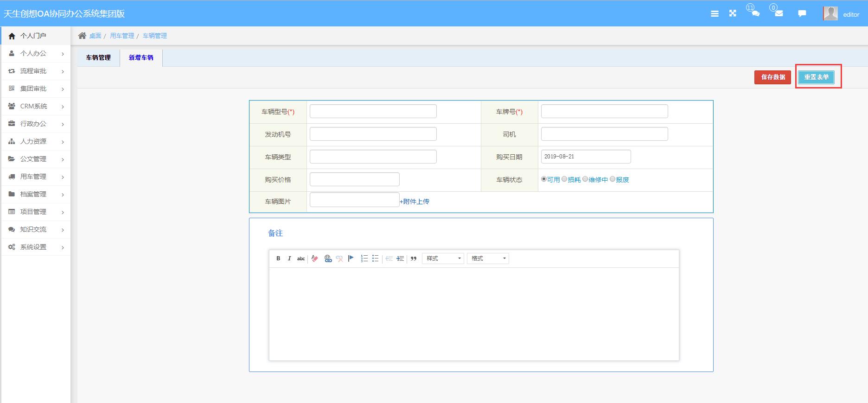Click the fullscreen expand arrows icon
This screenshot has height=403, width=868.
click(733, 13)
